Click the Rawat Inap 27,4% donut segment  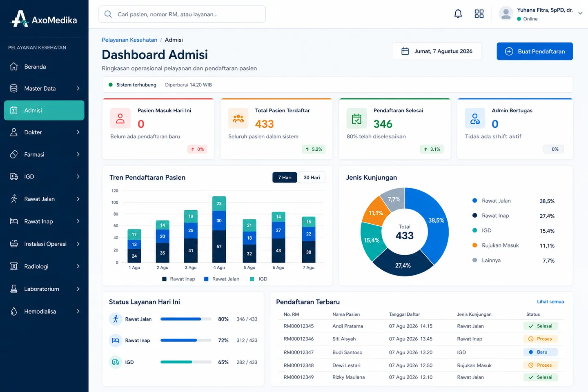pos(403,263)
